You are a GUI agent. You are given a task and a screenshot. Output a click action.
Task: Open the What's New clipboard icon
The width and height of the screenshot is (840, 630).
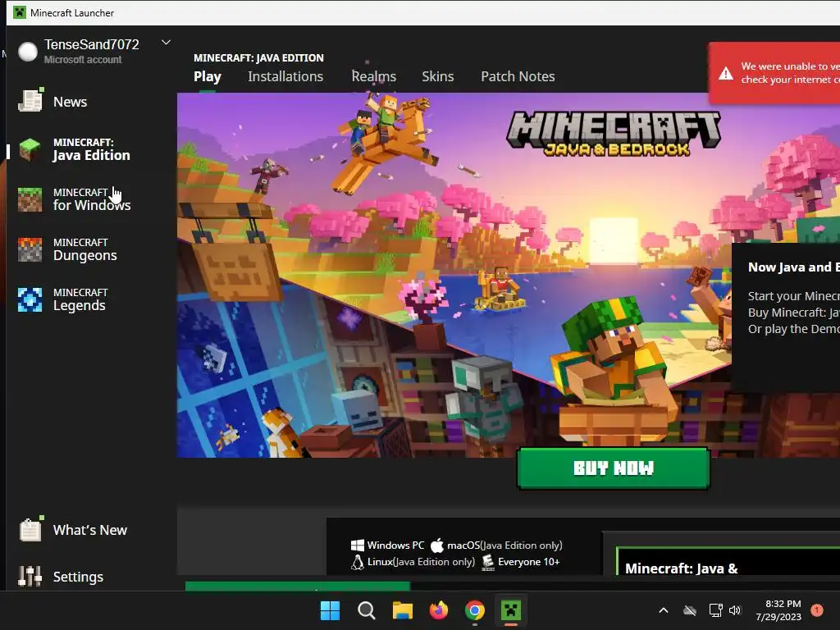click(30, 529)
